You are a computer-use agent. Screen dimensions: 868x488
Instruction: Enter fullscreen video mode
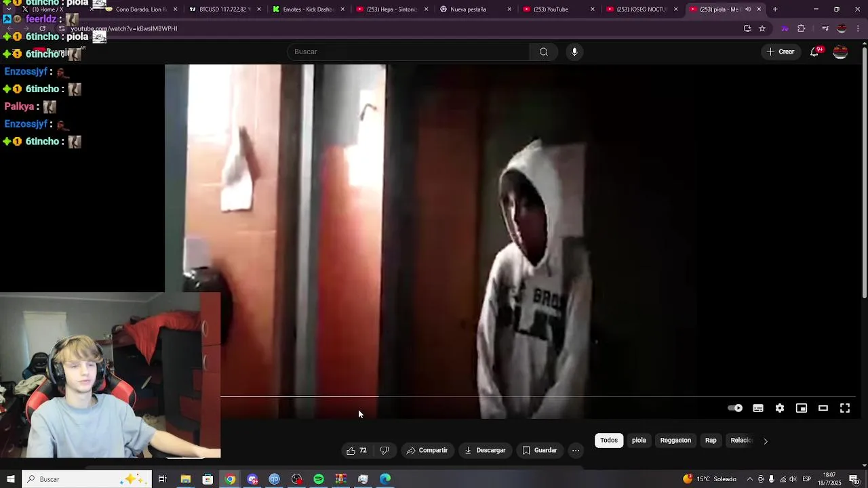tap(845, 408)
